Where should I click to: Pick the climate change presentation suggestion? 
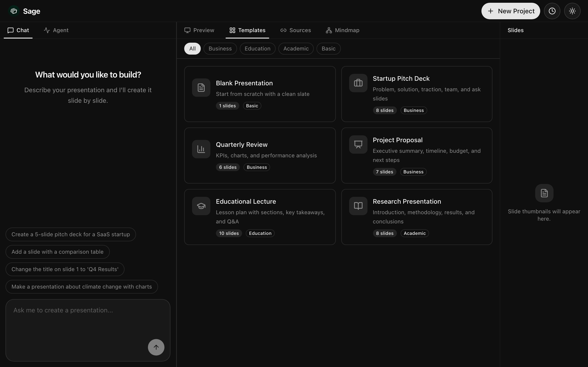[81, 287]
